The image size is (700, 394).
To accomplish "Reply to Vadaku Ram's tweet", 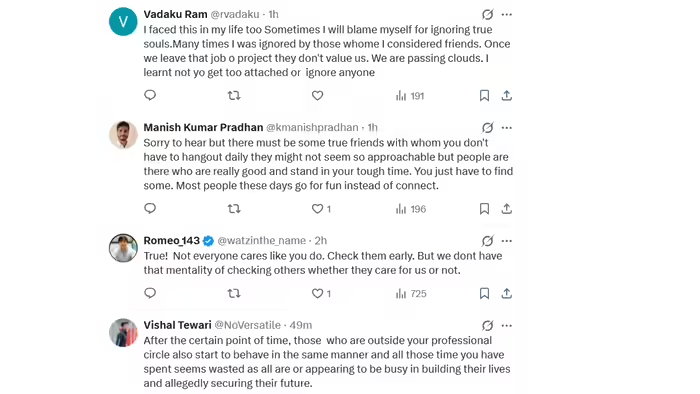I will 150,95.
